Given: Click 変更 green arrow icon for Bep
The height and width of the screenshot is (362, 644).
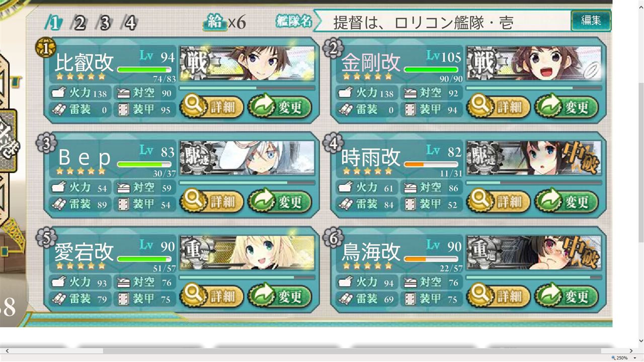Looking at the screenshot, I should point(260,202).
